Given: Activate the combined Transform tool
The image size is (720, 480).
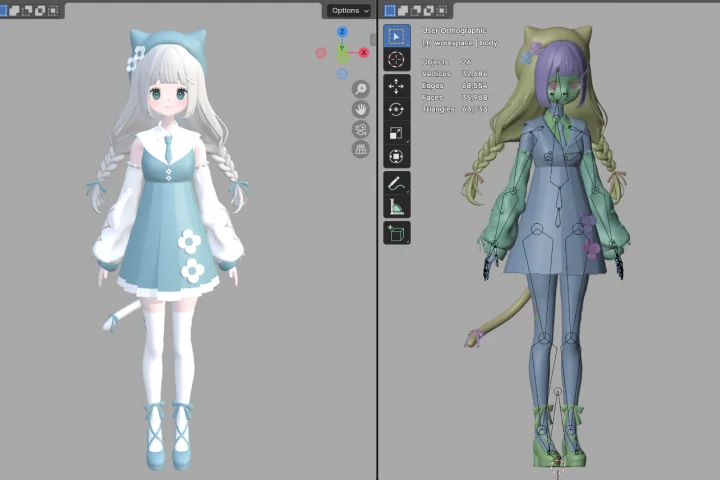Looking at the screenshot, I should pos(396,156).
